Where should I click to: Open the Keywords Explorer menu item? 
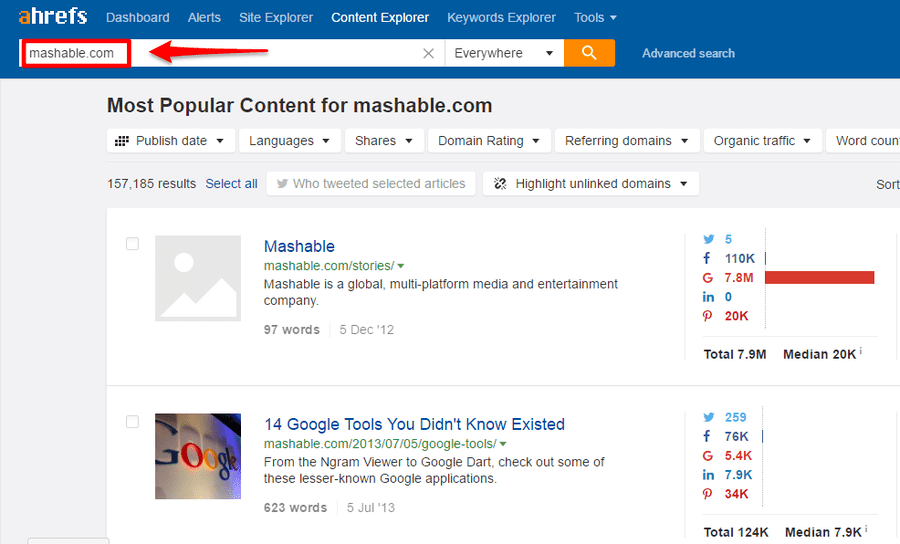(501, 18)
